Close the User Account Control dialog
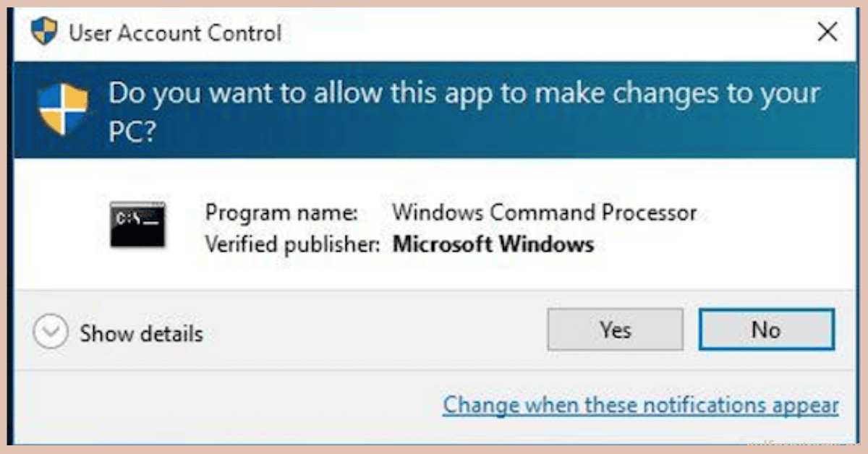The width and height of the screenshot is (868, 454). point(827,33)
